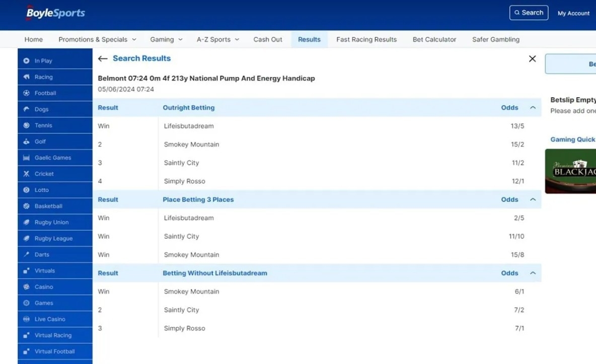Click the back arrow beside Search Results
Viewport: 596px width, 364px height.
coord(103,59)
